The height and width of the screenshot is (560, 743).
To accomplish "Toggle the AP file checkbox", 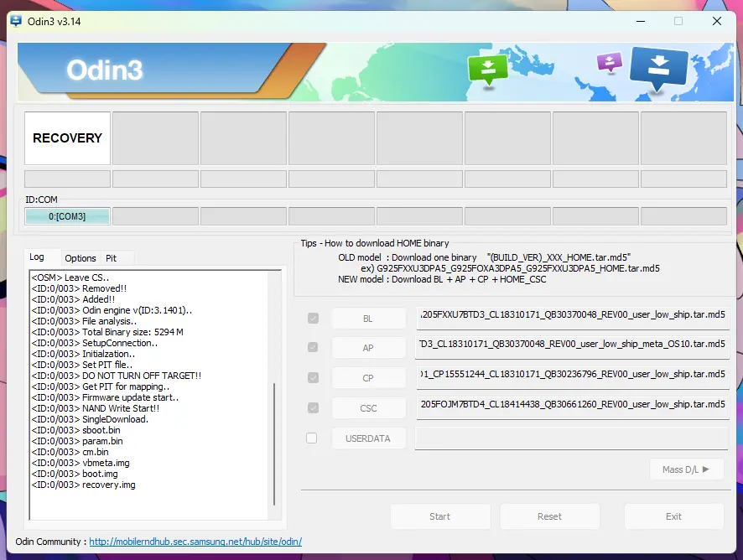I will pos(313,347).
